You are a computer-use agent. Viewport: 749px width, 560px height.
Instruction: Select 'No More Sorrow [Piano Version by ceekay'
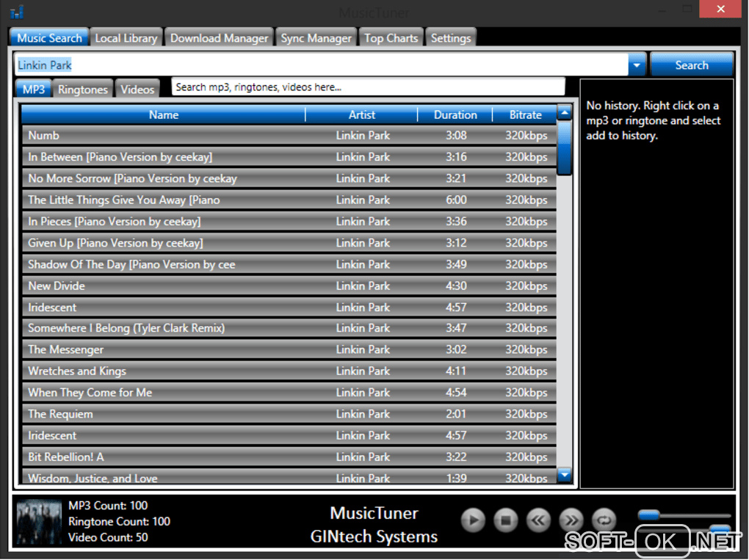click(289, 178)
